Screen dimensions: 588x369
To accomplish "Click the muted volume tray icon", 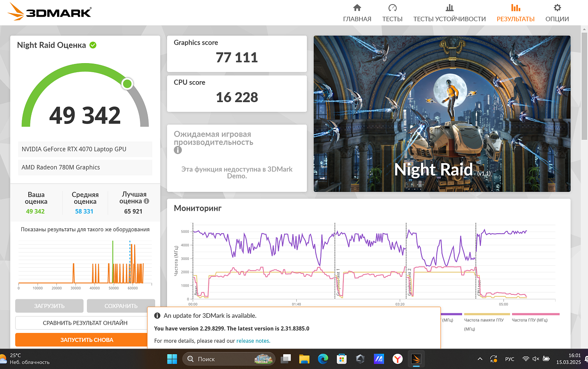I will (x=536, y=359).
